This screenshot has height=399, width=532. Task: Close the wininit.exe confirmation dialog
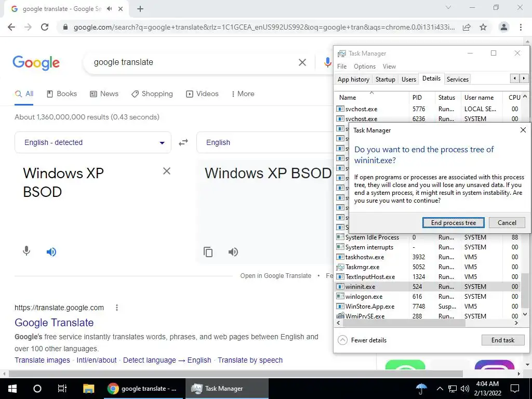click(523, 130)
